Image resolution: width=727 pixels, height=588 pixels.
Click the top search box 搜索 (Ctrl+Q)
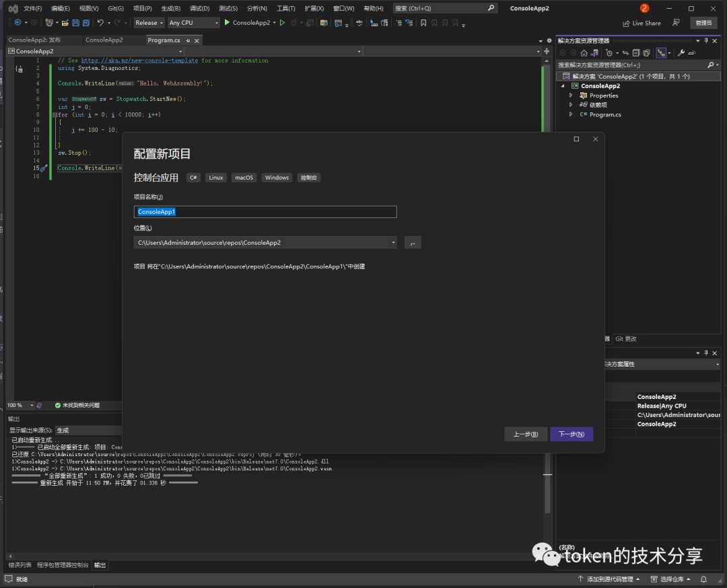(445, 8)
